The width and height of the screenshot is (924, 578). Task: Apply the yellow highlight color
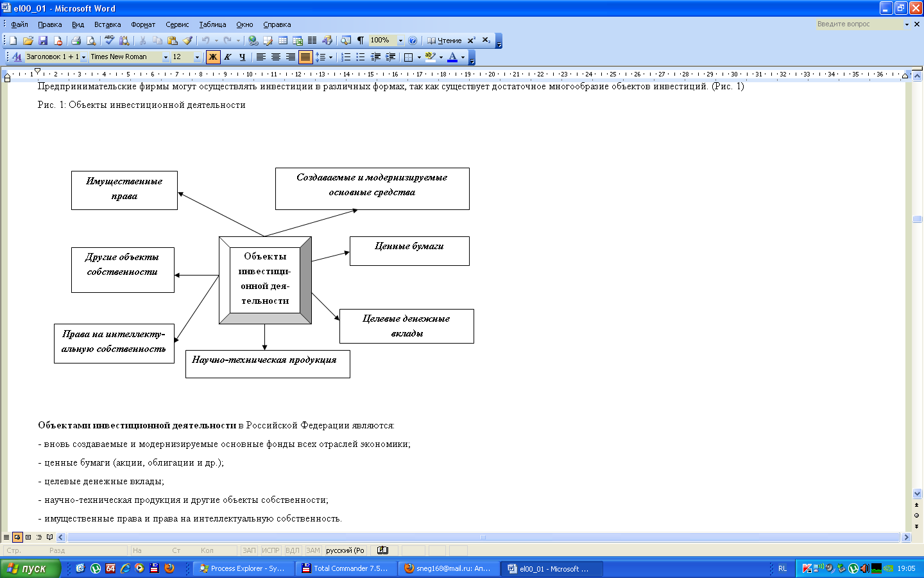click(430, 57)
